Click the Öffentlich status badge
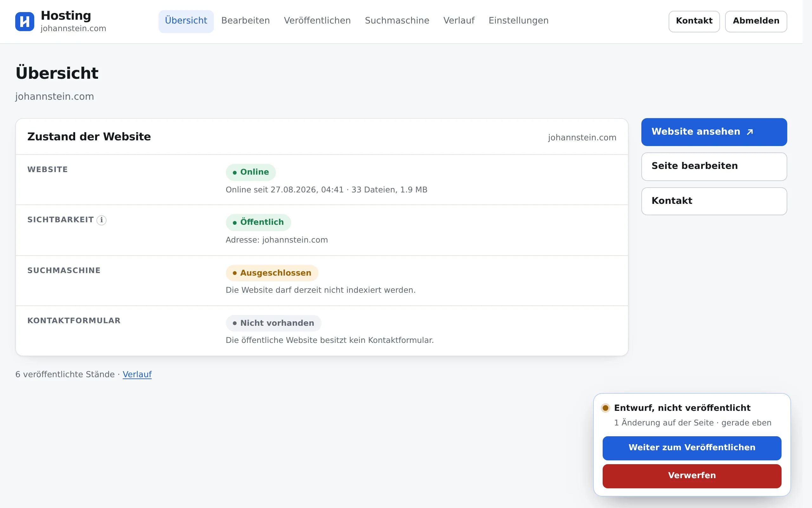This screenshot has width=812, height=508. tap(258, 222)
